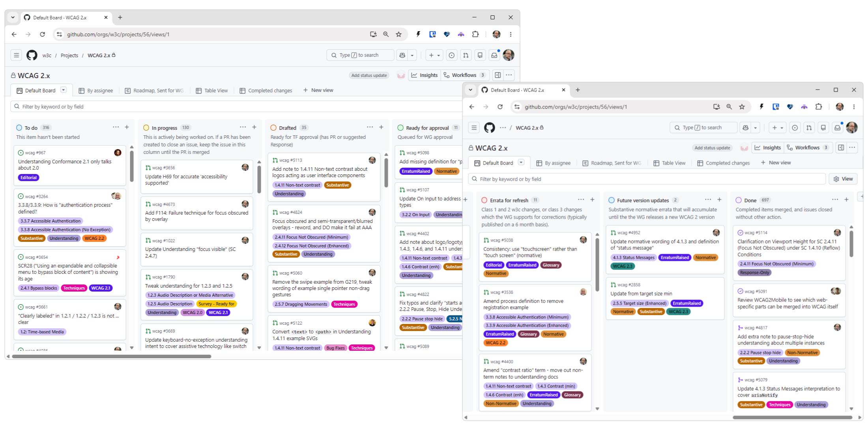Screen dimensions: 868x434
Task: Open project more options ellipsis in front window
Action: pos(852,148)
